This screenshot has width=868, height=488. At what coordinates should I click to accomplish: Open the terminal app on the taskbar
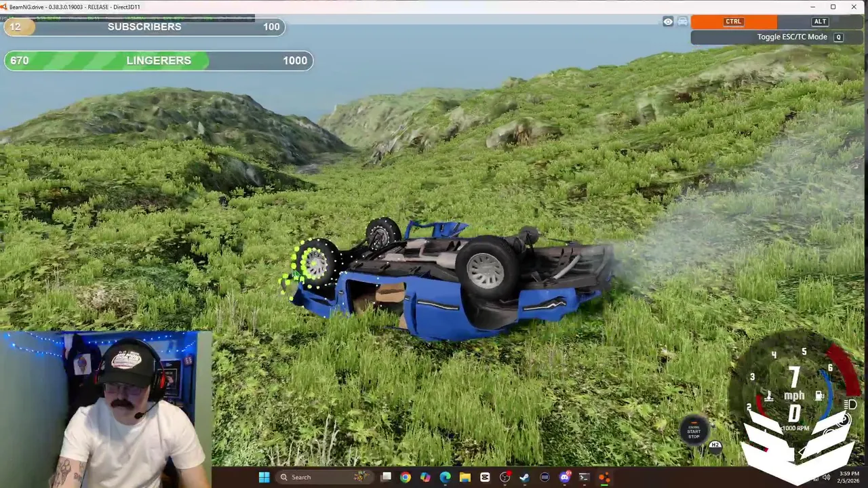584,477
